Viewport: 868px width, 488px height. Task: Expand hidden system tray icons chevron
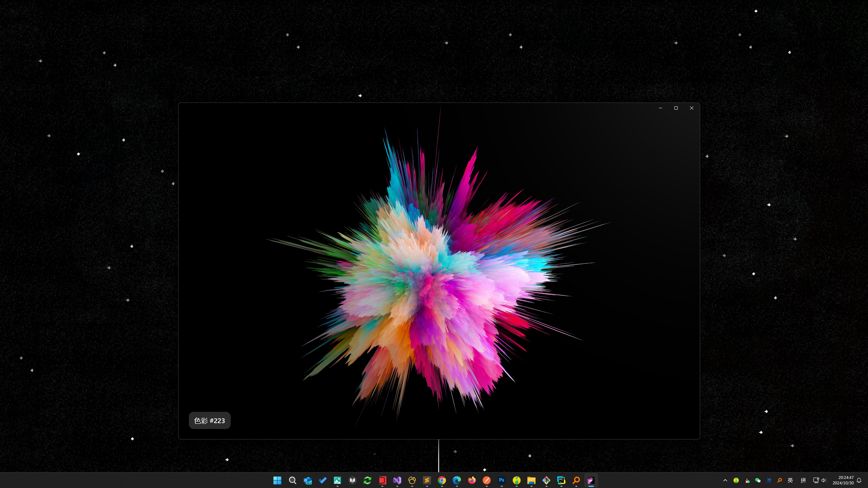click(x=725, y=480)
